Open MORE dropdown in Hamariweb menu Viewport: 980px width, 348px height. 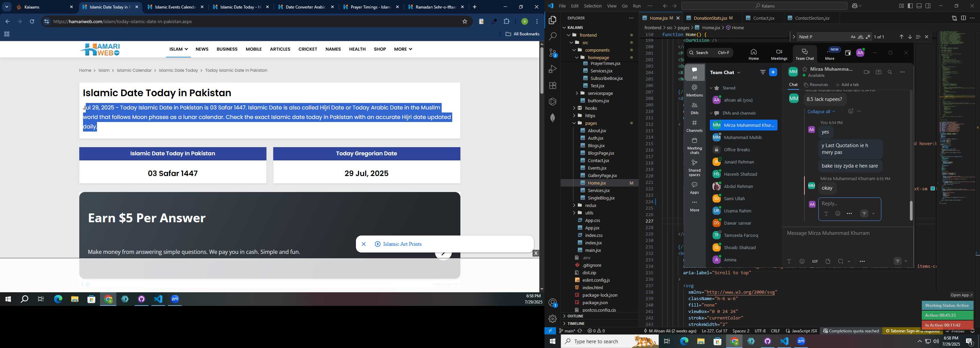click(403, 49)
